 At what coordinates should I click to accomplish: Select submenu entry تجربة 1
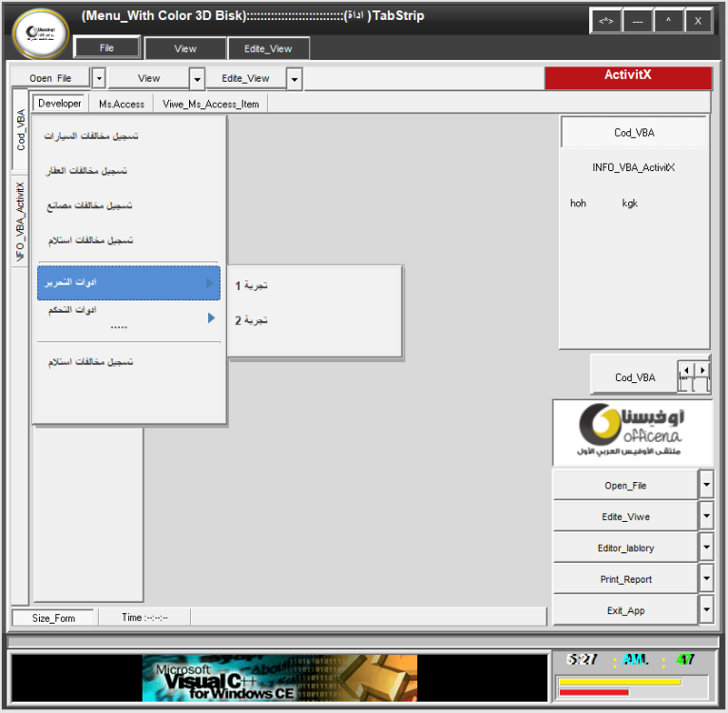click(253, 285)
